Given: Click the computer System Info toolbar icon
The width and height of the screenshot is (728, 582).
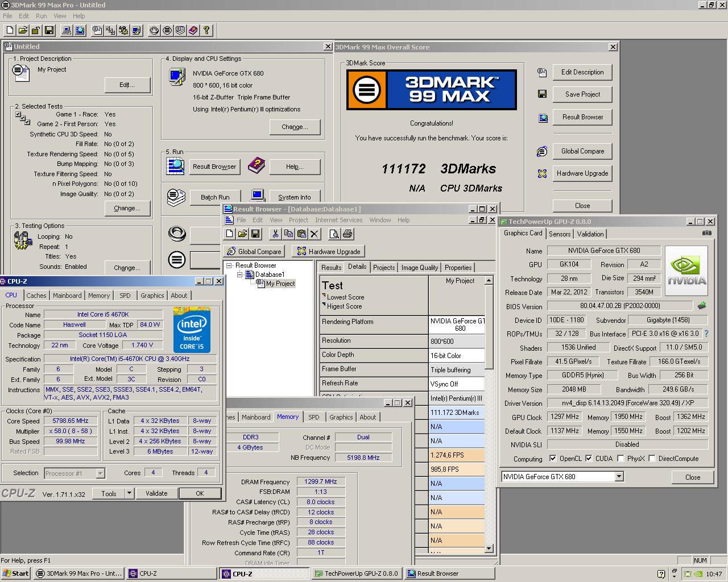Looking at the screenshot, I should (x=67, y=30).
